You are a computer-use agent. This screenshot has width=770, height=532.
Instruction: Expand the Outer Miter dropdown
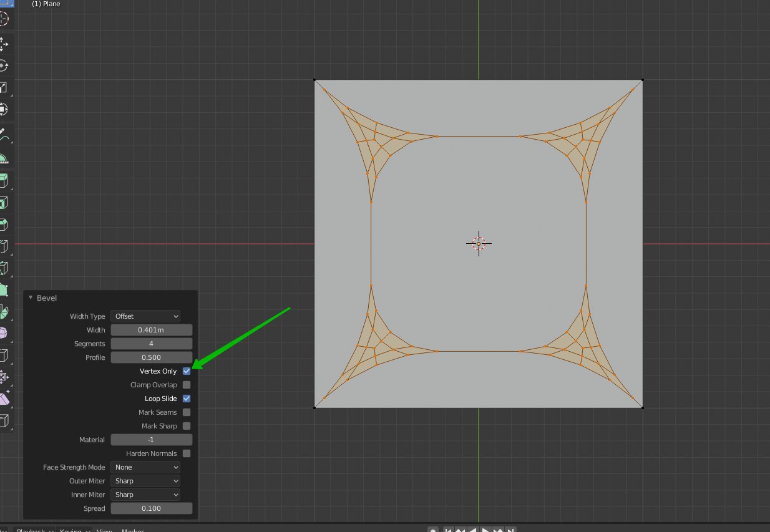click(x=145, y=481)
